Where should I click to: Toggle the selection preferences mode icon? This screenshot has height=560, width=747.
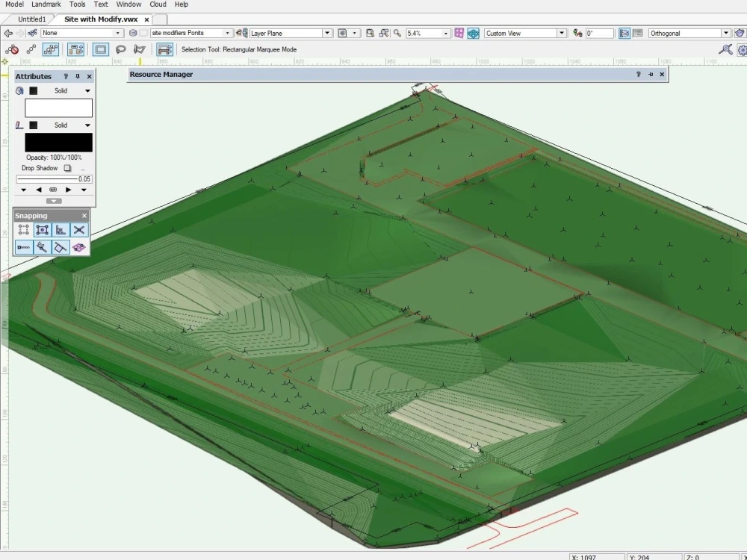click(164, 49)
